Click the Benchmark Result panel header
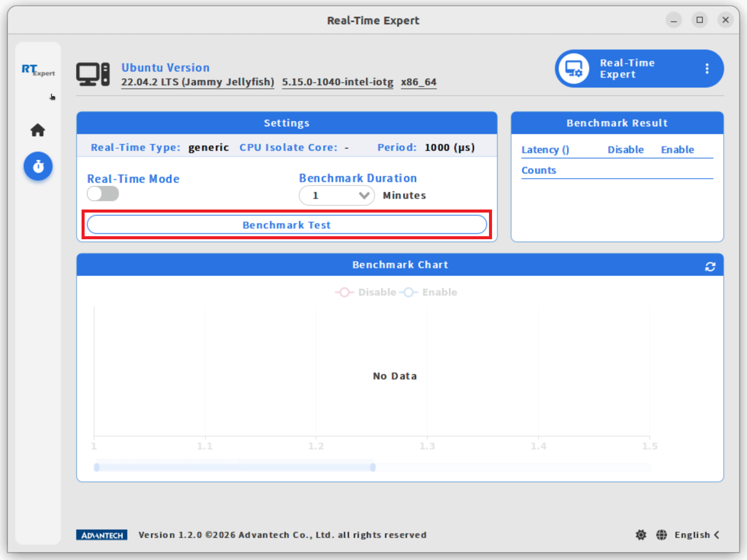Screen dimensions: 747x560 [617, 123]
